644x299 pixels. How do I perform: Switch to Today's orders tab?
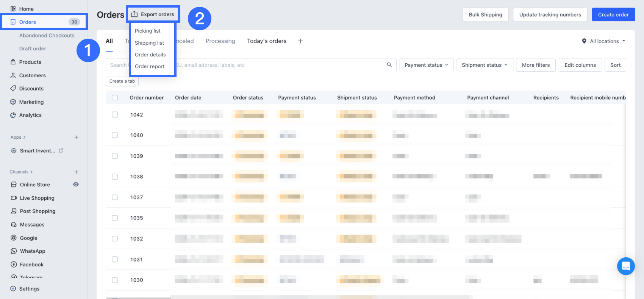(266, 41)
